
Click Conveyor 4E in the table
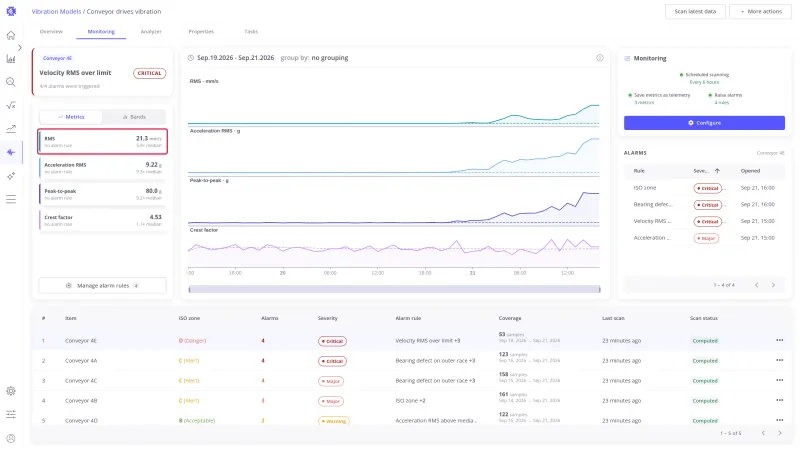pyautogui.click(x=81, y=340)
